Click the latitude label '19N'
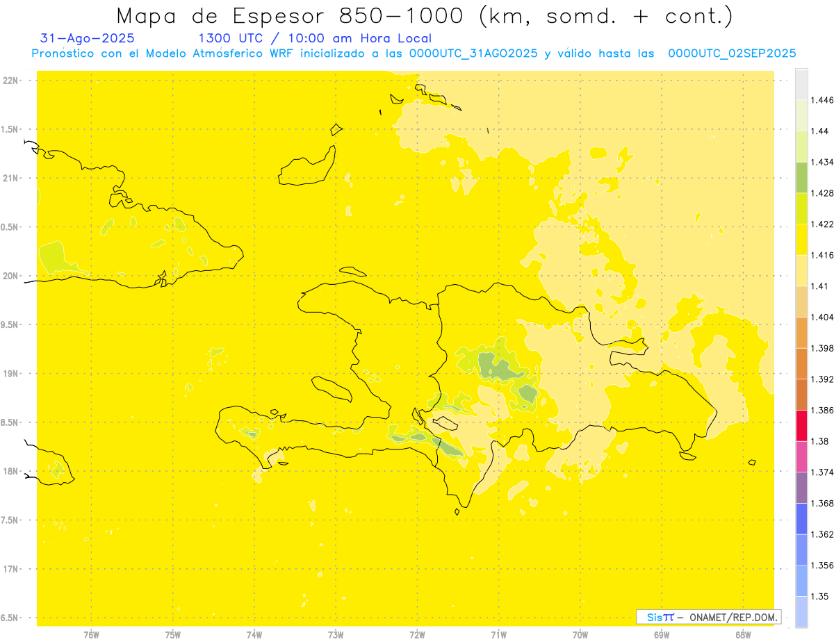The width and height of the screenshot is (834, 644). pos(12,374)
